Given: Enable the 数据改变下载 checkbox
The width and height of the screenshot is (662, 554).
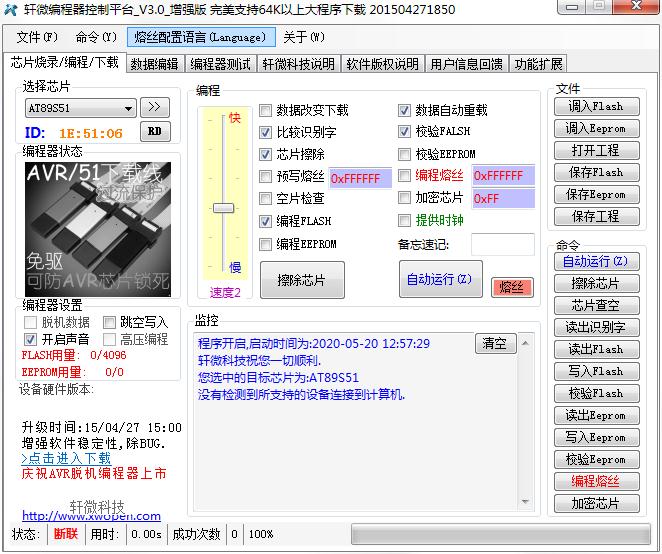Looking at the screenshot, I should (x=266, y=111).
